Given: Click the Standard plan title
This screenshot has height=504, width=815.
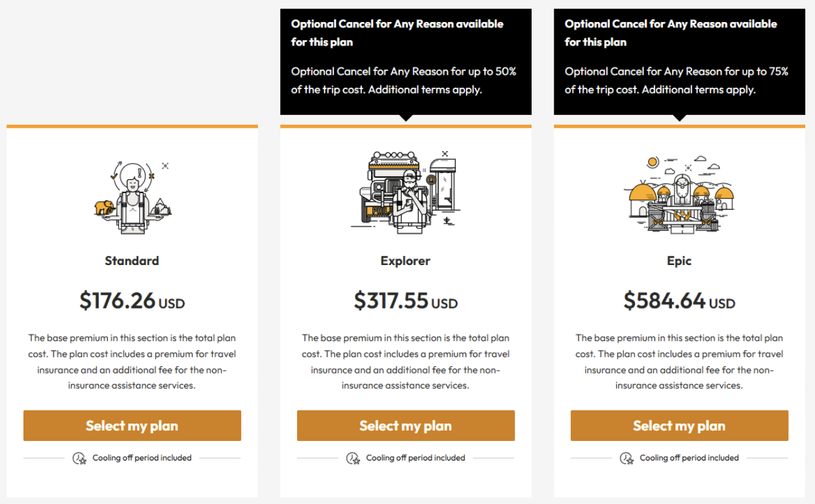Looking at the screenshot, I should (x=132, y=261).
